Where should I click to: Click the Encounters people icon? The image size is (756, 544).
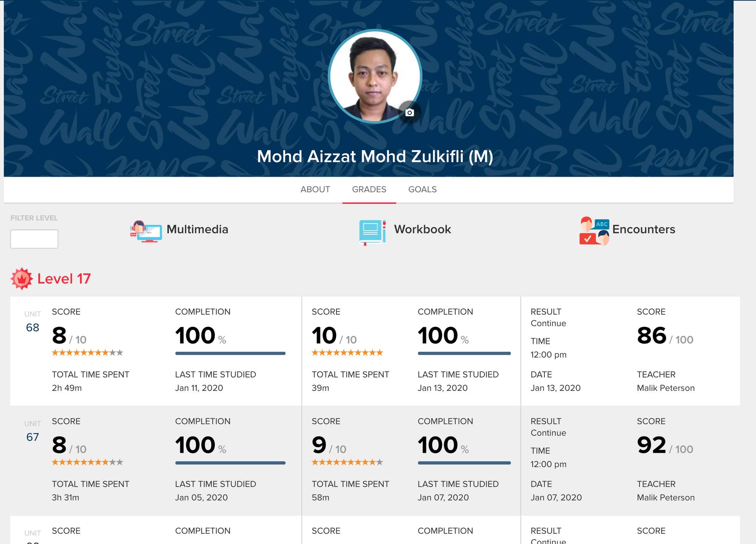click(594, 231)
